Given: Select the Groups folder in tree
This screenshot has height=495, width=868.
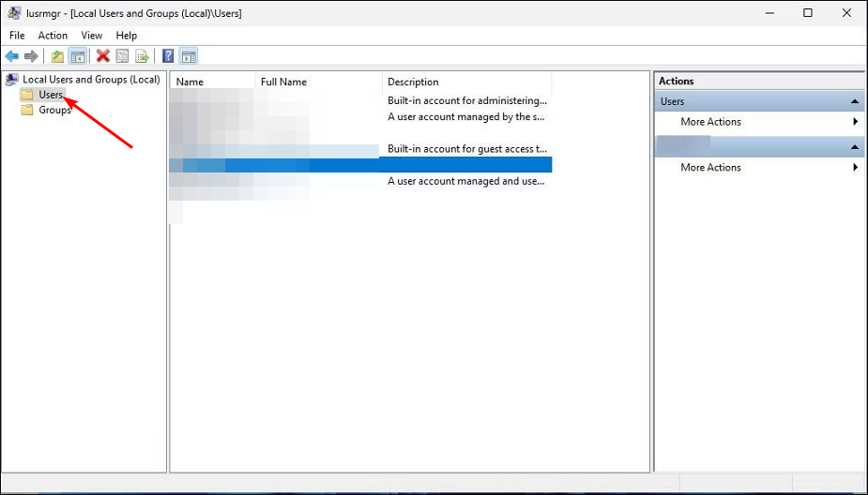Looking at the screenshot, I should [47, 110].
